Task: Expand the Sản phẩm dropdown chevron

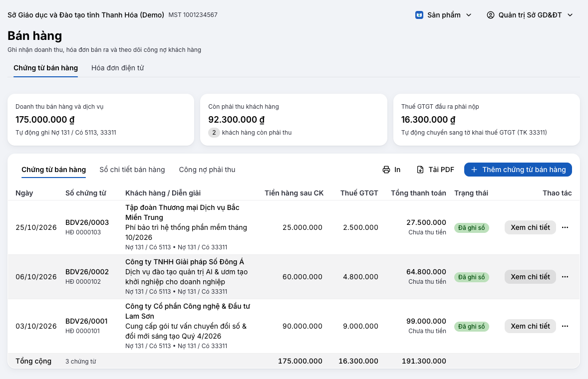Action: click(x=469, y=15)
